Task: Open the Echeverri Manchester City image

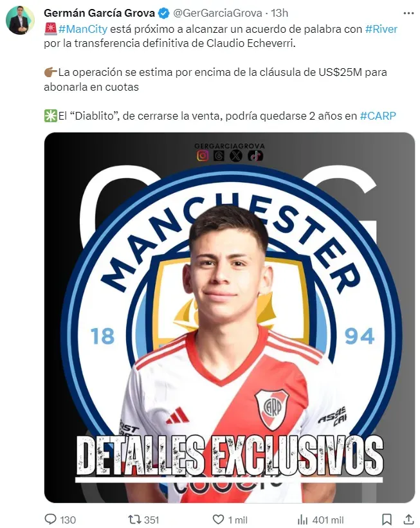Action: click(230, 318)
